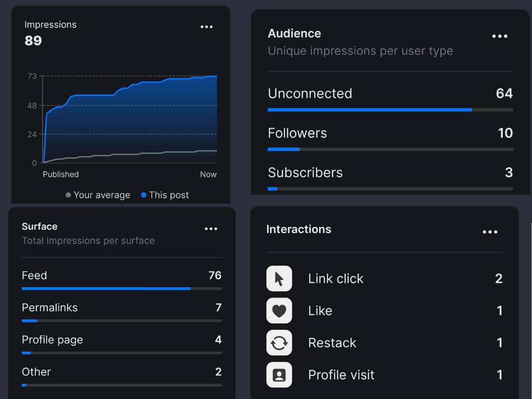Click the Profile visit contact icon

tap(279, 375)
